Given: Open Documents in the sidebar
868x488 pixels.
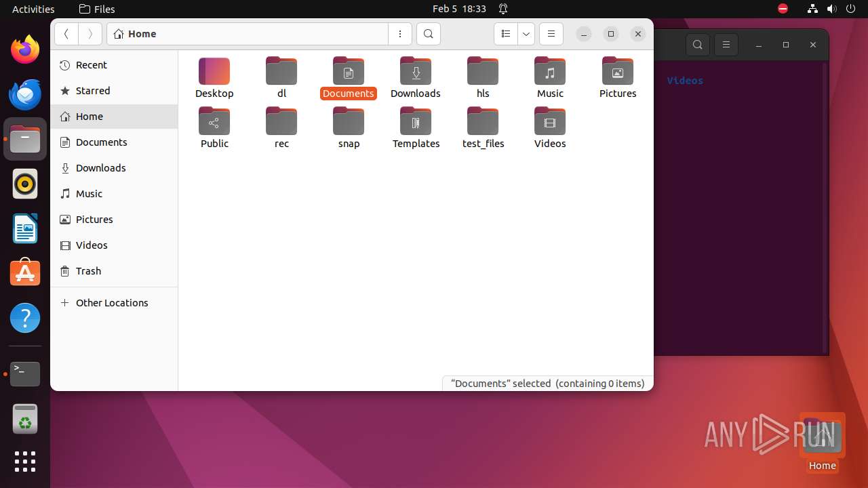Looking at the screenshot, I should point(114,142).
